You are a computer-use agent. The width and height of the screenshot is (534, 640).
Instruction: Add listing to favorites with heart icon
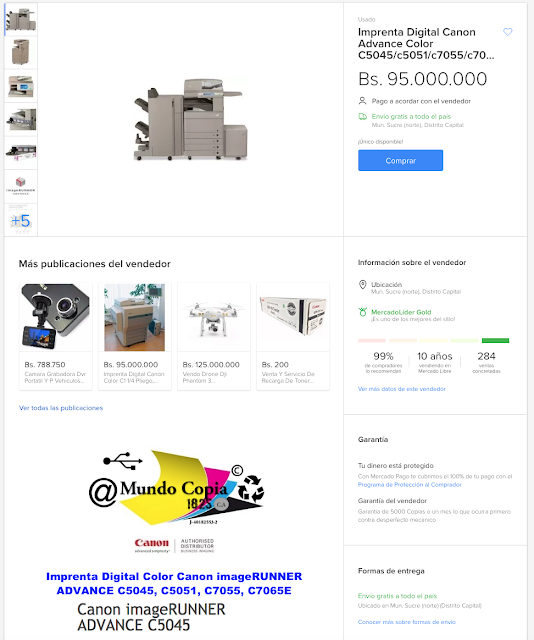pos(507,32)
